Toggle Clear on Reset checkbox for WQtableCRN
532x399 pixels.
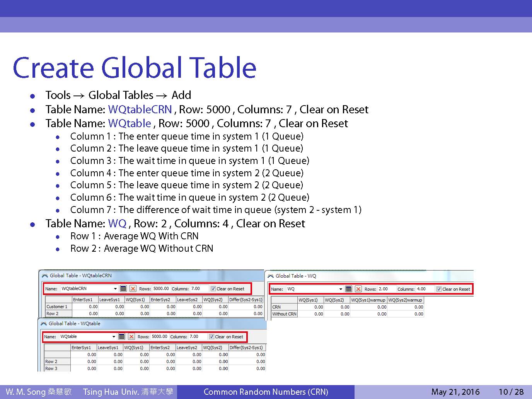(213, 288)
